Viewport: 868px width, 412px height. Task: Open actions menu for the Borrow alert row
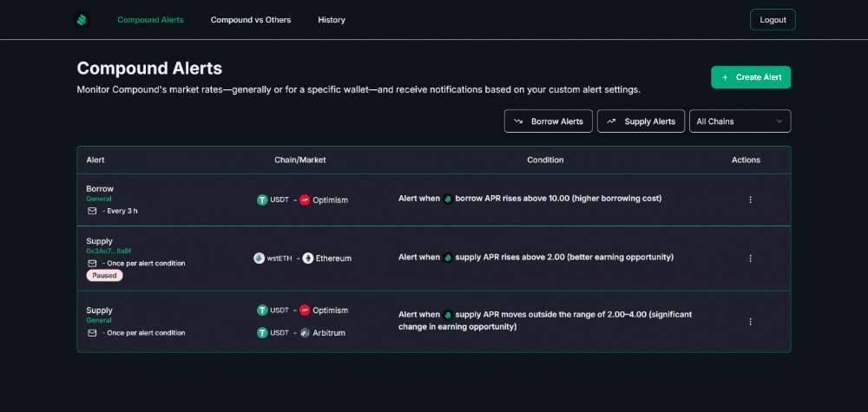pos(751,199)
